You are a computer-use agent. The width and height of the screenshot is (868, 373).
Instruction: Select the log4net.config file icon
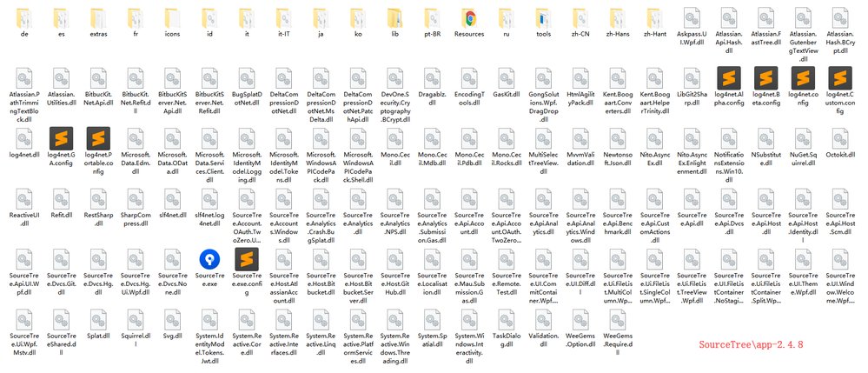[x=803, y=77]
